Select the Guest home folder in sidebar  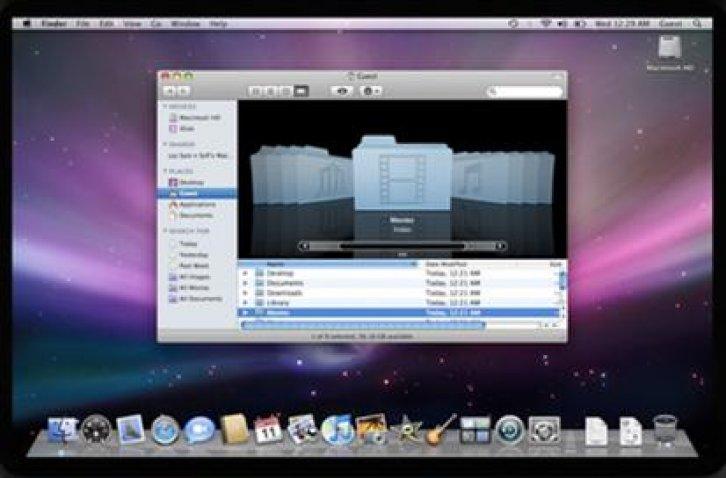pyautogui.click(x=197, y=193)
